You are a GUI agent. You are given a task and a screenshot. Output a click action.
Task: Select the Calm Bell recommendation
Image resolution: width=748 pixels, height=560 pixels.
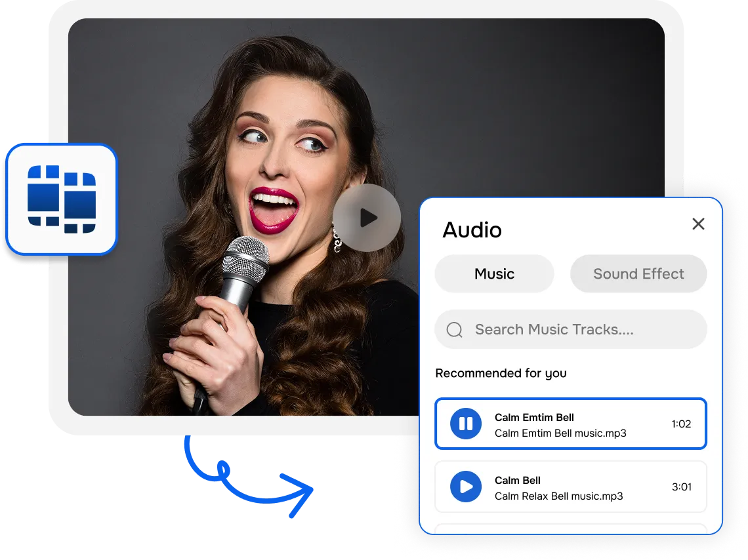click(571, 487)
